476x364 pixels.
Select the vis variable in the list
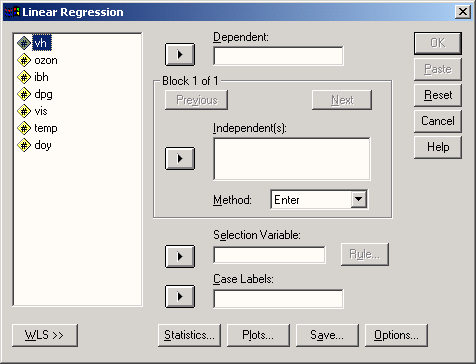41,111
